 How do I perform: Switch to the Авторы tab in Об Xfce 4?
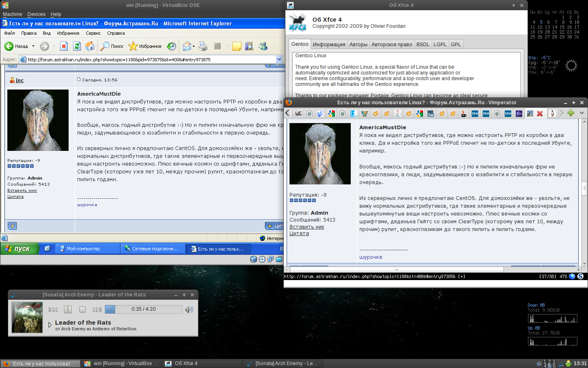point(359,45)
